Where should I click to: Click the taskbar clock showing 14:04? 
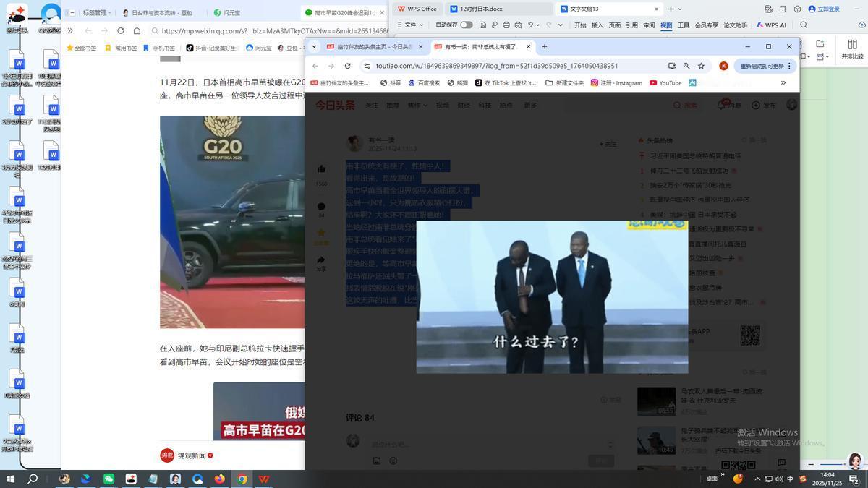coord(827,479)
